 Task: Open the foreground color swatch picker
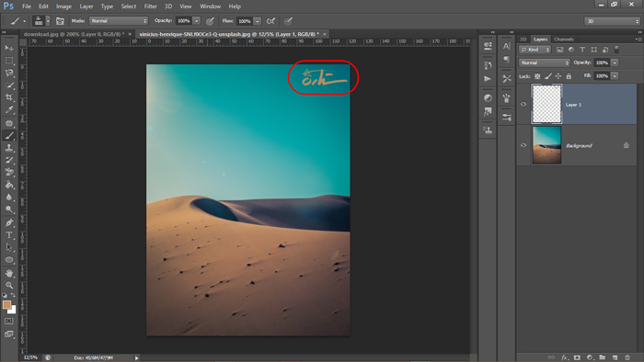[6, 305]
